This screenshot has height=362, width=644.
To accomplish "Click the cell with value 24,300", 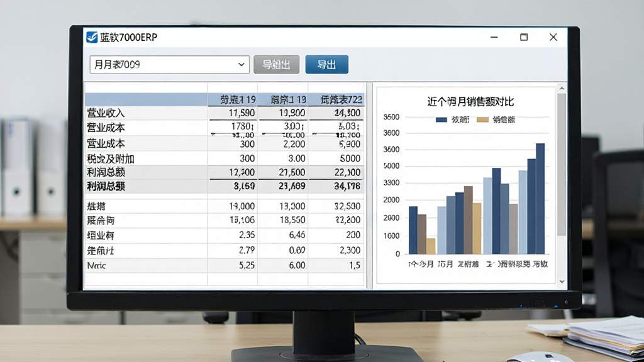I will [347, 113].
